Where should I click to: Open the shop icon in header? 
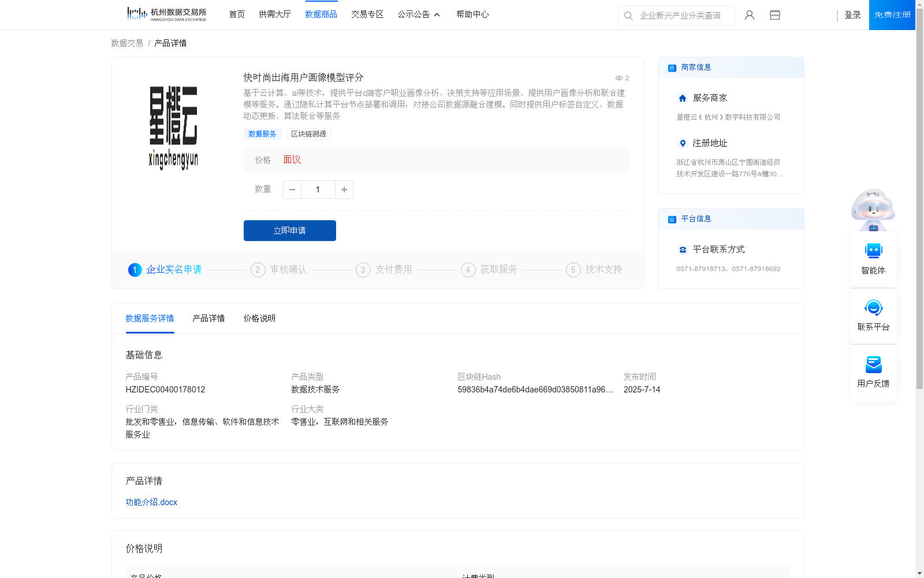click(775, 15)
